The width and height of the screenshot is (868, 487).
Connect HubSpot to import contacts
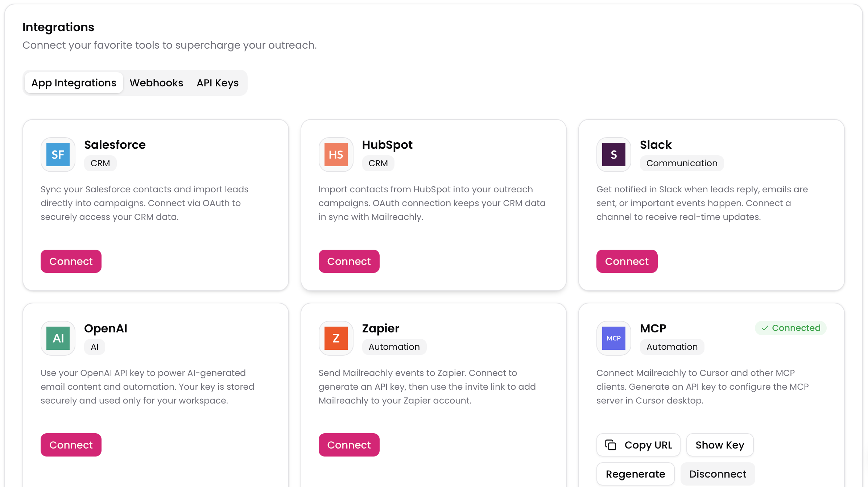coord(349,261)
